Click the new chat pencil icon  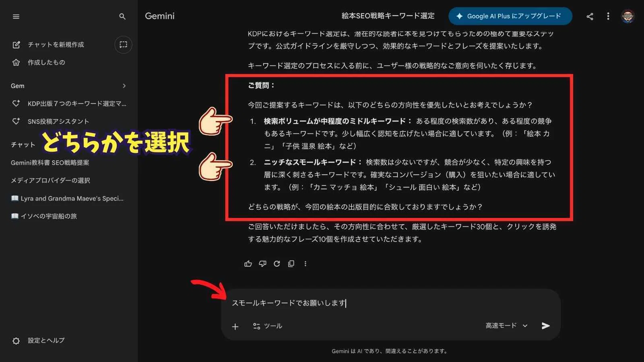point(16,45)
